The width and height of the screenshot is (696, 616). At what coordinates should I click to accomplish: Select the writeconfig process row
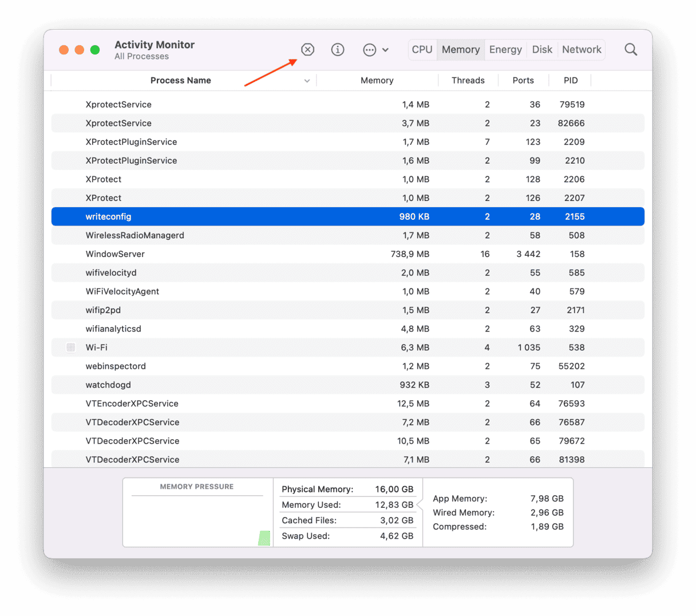click(x=348, y=216)
